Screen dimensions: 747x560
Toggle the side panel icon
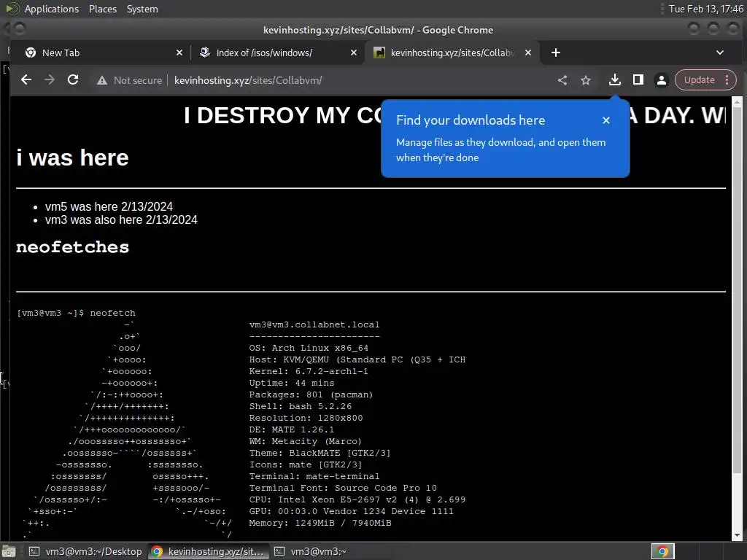[638, 80]
